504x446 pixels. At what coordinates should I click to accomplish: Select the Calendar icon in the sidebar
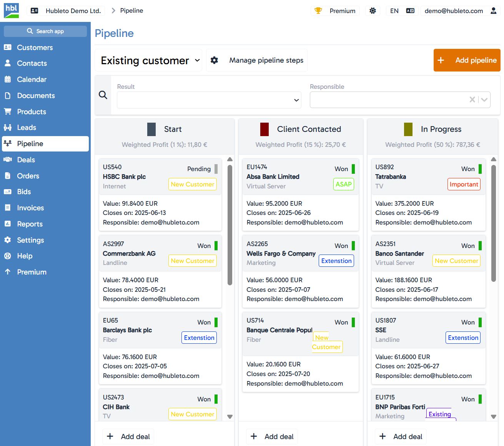pyautogui.click(x=8, y=79)
